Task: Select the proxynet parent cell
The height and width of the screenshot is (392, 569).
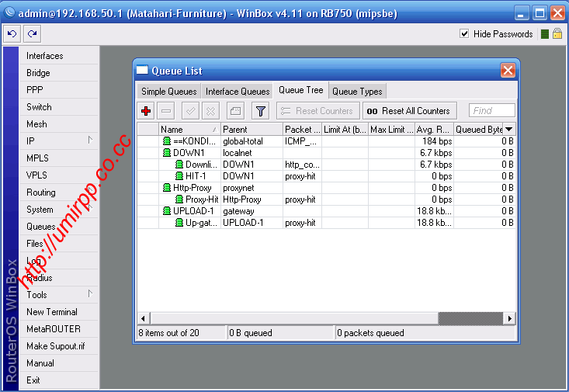Action: [x=252, y=187]
